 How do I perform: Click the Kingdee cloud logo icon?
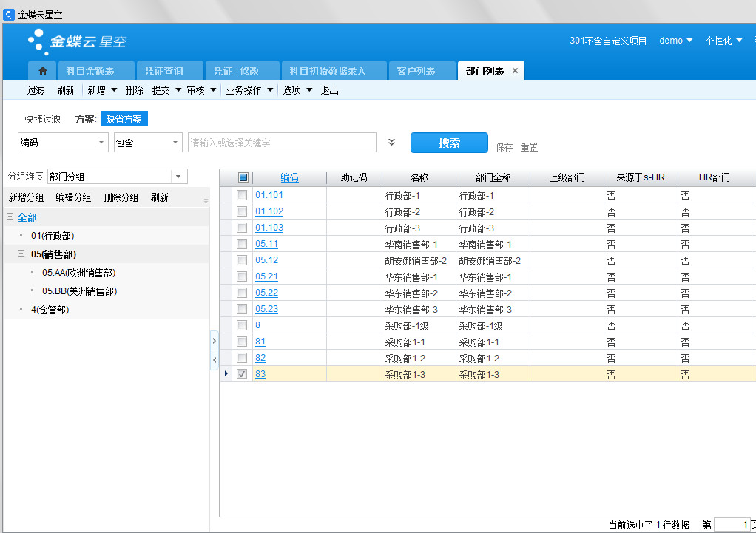click(36, 41)
